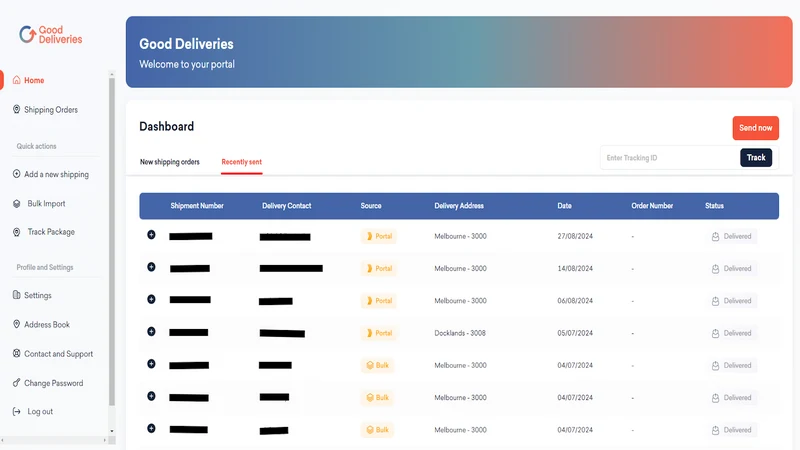Click the Contact and Support icon
This screenshot has height=450, width=800.
[16, 354]
